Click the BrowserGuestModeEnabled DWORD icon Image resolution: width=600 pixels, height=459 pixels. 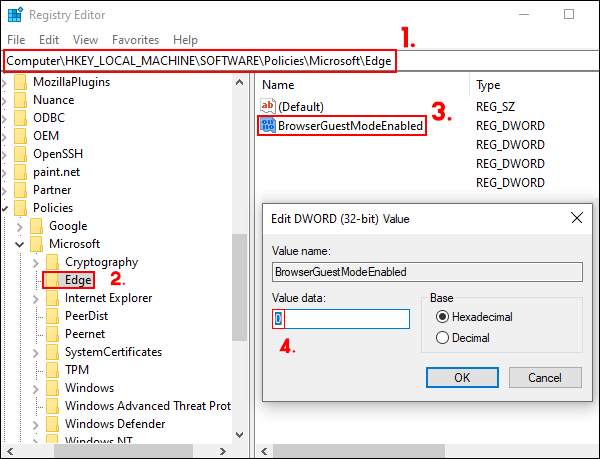click(x=268, y=125)
